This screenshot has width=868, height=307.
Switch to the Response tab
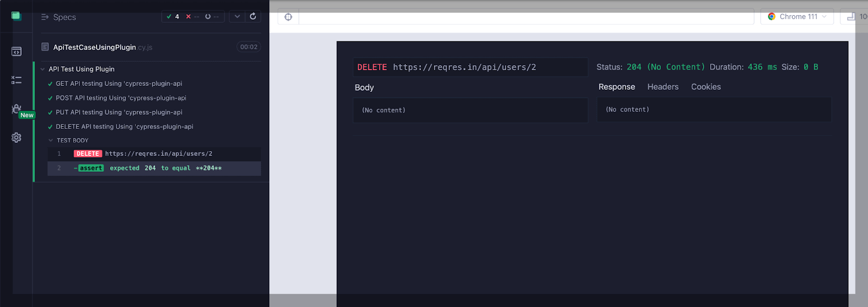click(x=616, y=87)
